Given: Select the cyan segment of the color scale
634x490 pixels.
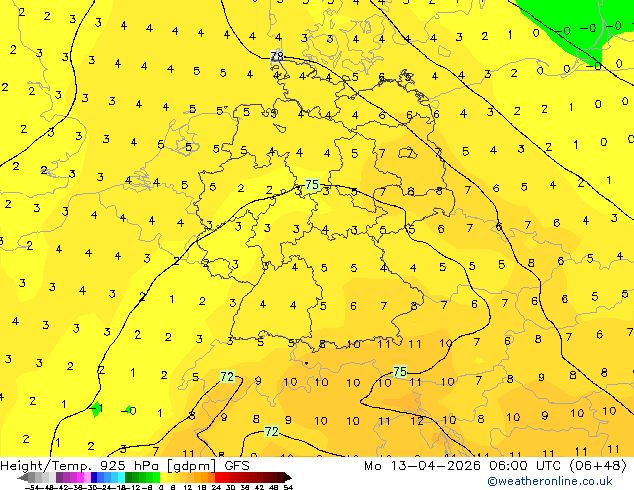Looking at the screenshot, I should (x=121, y=478).
